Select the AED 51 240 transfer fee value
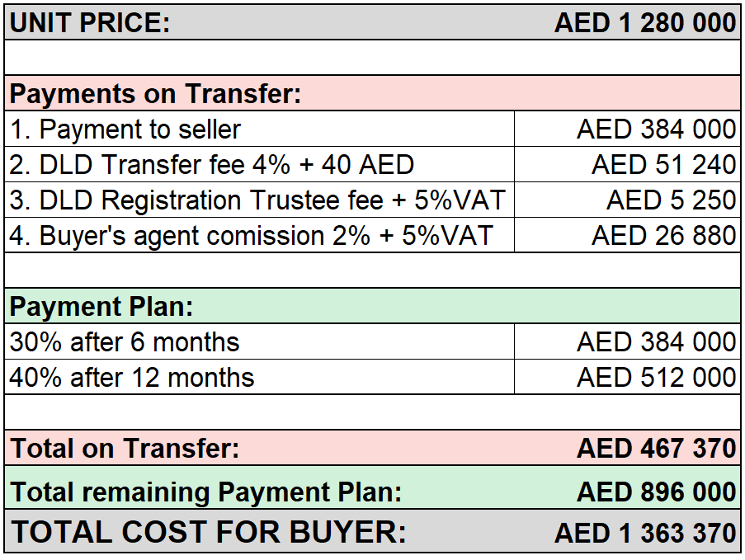The image size is (745, 560). pos(664,164)
